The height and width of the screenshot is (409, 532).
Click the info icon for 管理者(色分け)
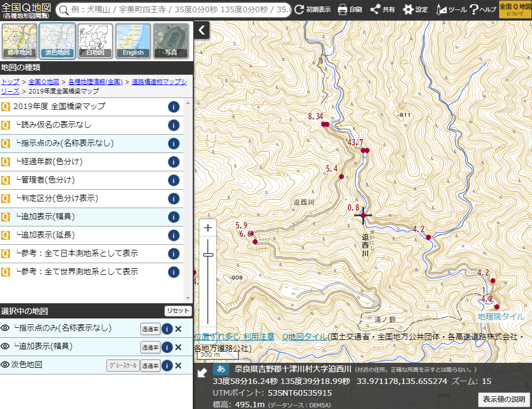173,180
